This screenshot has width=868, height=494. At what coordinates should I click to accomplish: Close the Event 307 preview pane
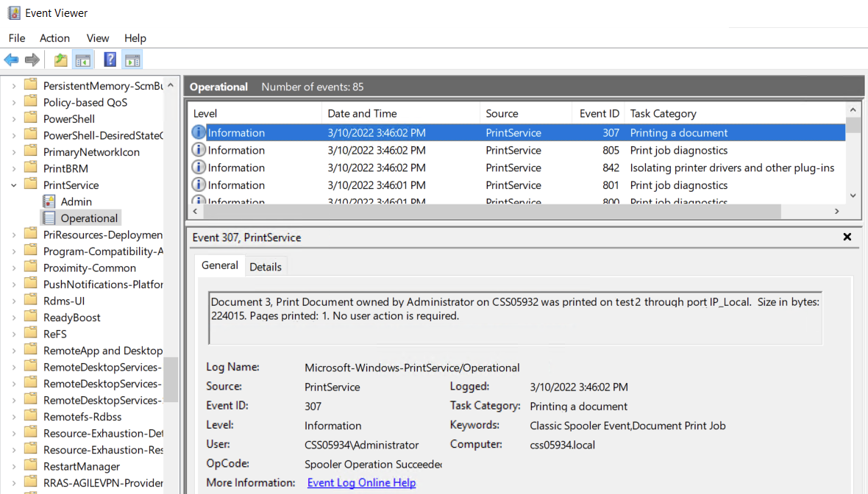(x=847, y=237)
